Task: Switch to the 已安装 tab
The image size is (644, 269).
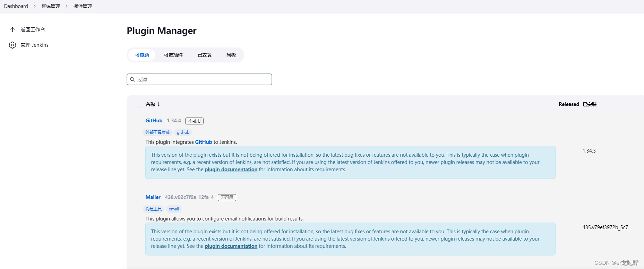Action: click(x=205, y=55)
